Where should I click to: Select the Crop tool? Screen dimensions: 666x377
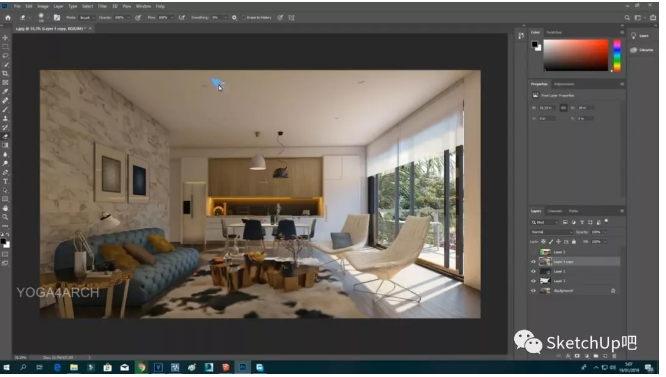pos(5,73)
